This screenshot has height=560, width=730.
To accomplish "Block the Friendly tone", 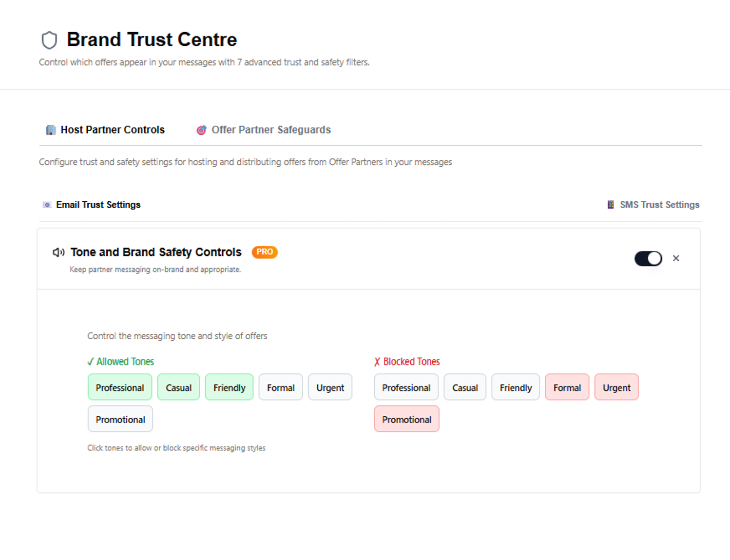I will [516, 387].
